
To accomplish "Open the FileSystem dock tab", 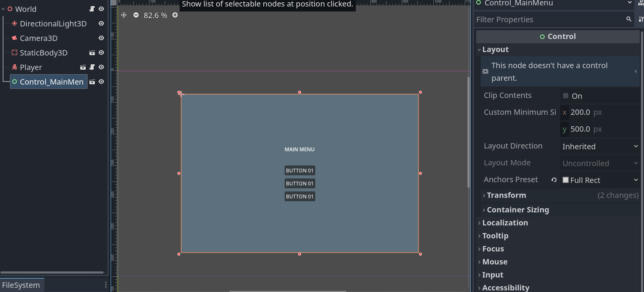I will [x=21, y=285].
